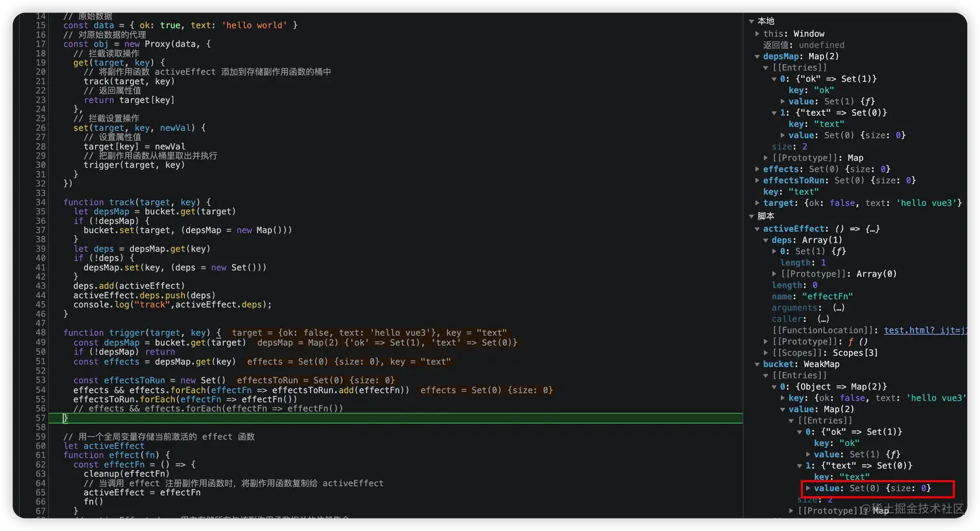Click line number 43 in gutter
The image size is (980, 531).
(40, 286)
